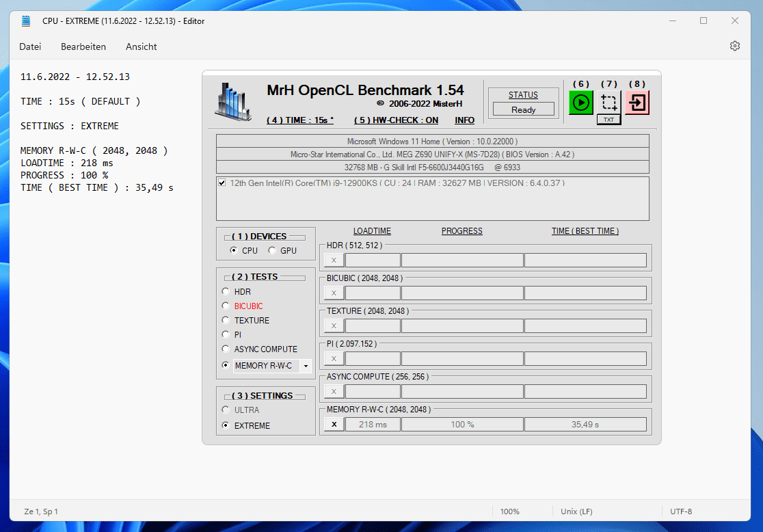
Task: Click the green start benchmark play button
Action: pos(580,103)
